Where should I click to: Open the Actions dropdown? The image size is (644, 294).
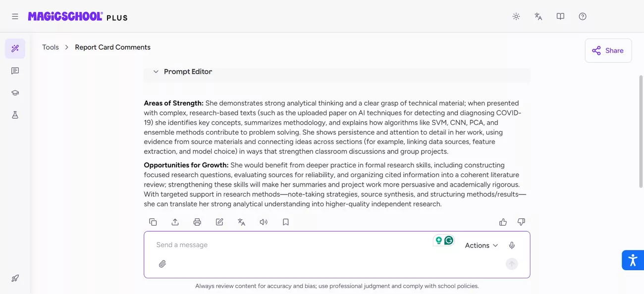(481, 245)
